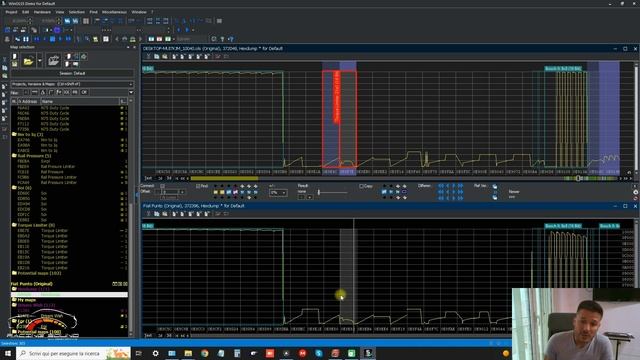This screenshot has width=640, height=360.
Task: Open the Selection menu
Action: (76, 12)
